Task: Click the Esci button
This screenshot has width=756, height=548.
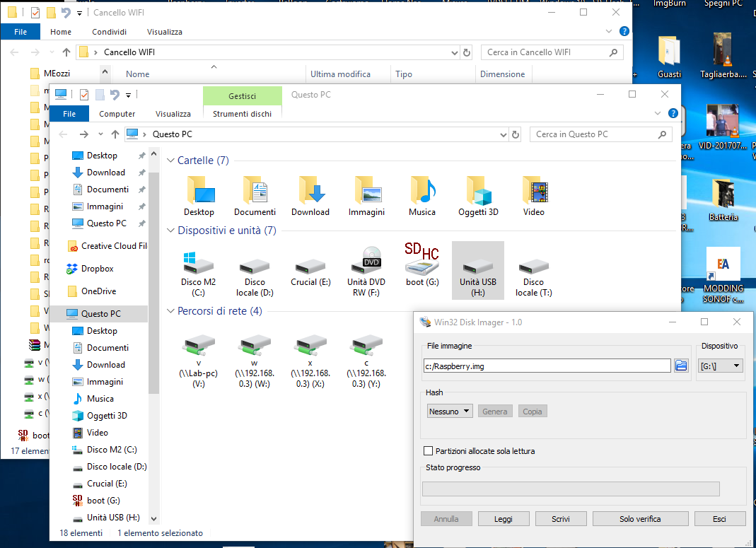Action: tap(719, 518)
